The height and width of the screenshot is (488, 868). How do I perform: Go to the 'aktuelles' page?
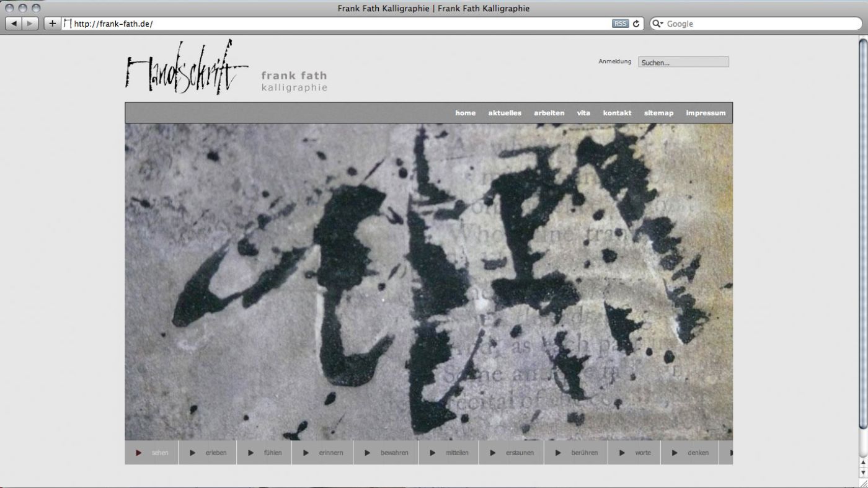coord(505,113)
